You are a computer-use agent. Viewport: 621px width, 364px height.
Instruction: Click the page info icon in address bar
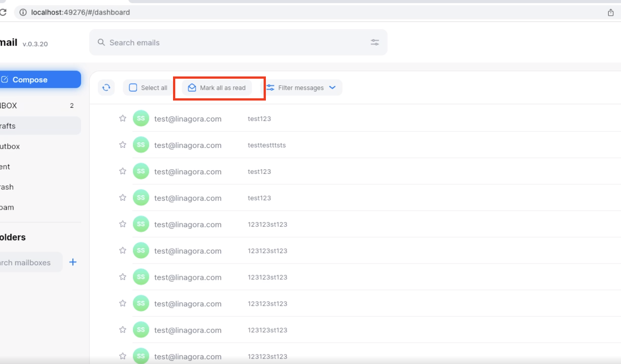23,12
